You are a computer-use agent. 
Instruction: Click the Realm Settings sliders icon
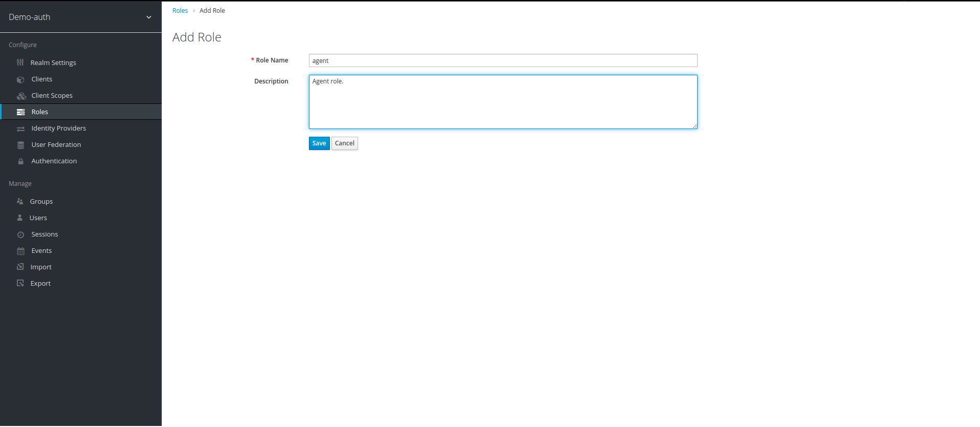(20, 62)
